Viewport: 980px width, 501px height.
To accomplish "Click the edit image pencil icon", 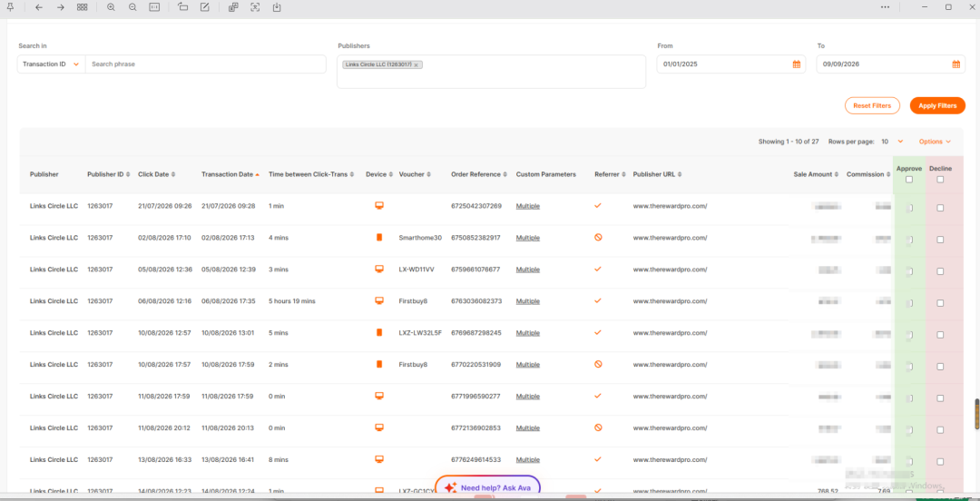I will (x=204, y=7).
